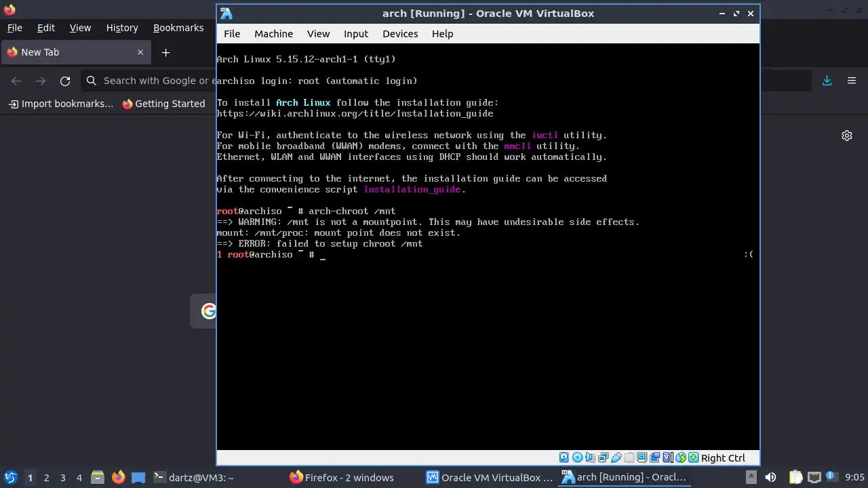Viewport: 868px width, 488px height.
Task: Switch to workspace 2
Action: pos(46,478)
